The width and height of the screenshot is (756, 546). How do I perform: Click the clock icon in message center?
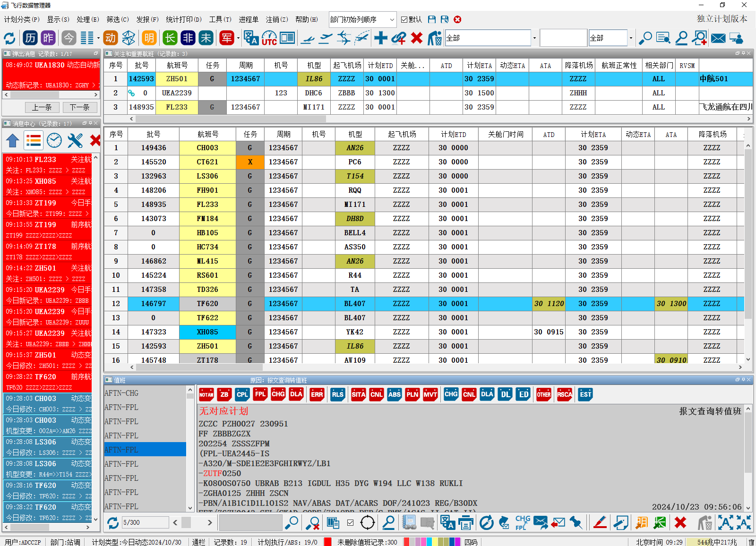click(x=54, y=140)
